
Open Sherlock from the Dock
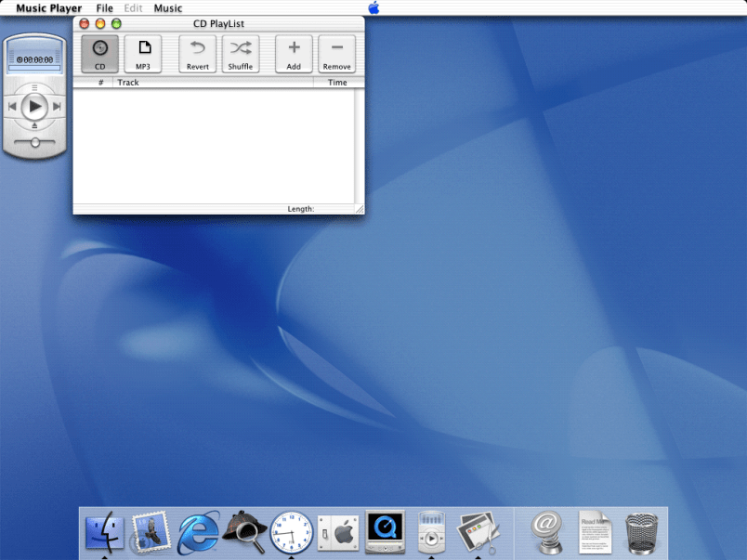244,531
